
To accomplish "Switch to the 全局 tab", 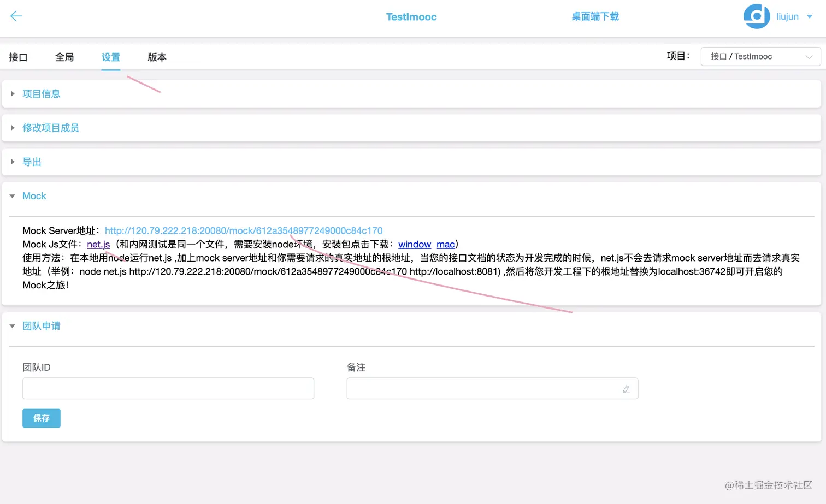I will [x=64, y=57].
